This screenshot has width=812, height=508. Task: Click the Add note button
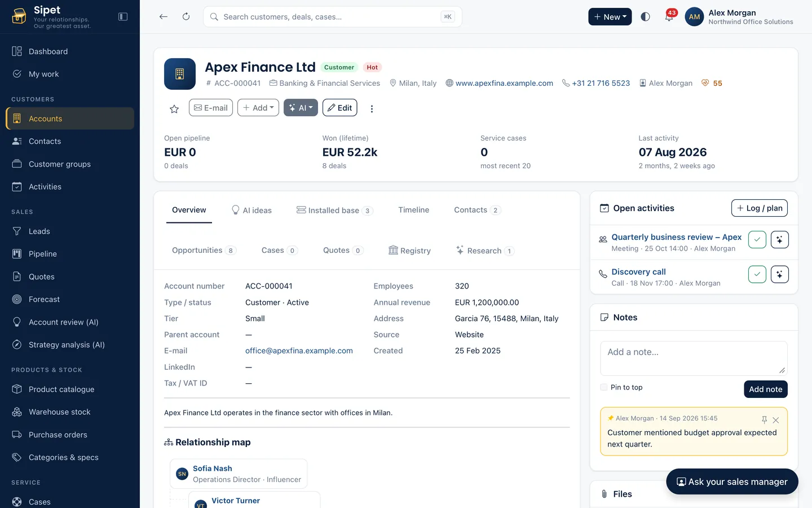pos(766,389)
